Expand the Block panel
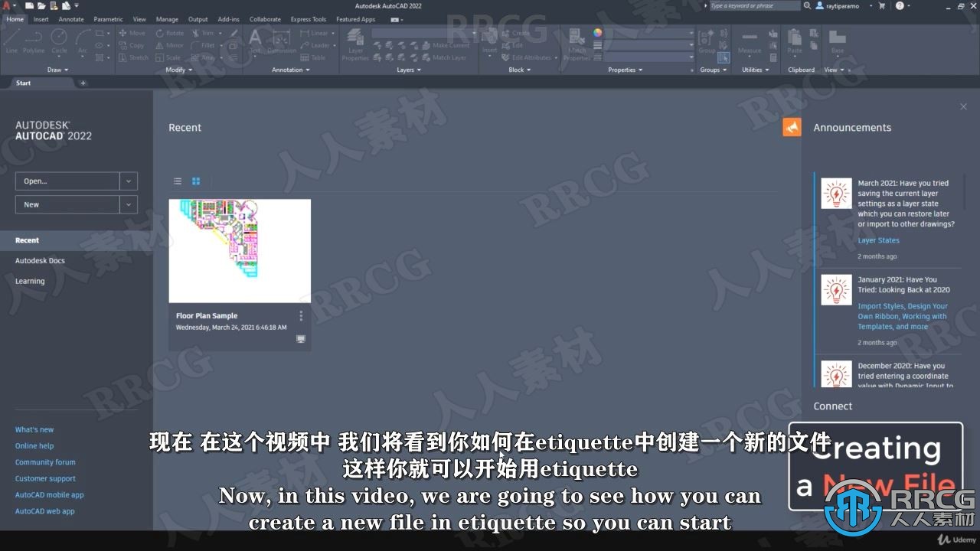This screenshot has width=980, height=551. pyautogui.click(x=520, y=70)
